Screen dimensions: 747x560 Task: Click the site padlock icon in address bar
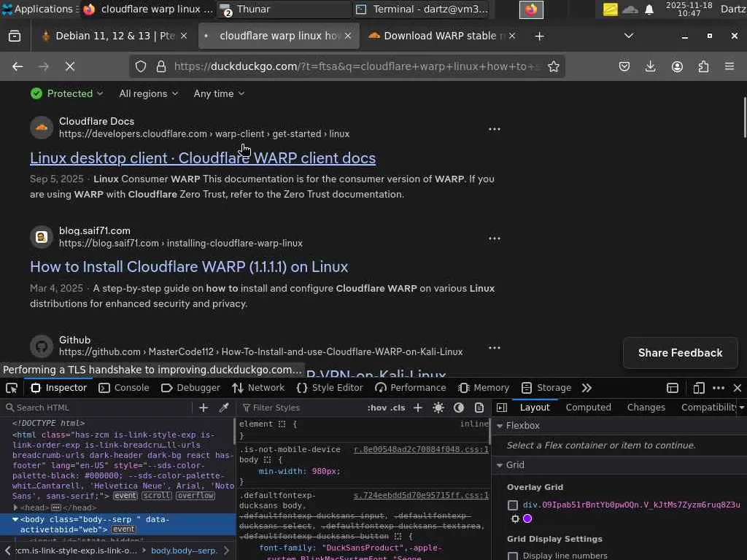pyautogui.click(x=161, y=66)
